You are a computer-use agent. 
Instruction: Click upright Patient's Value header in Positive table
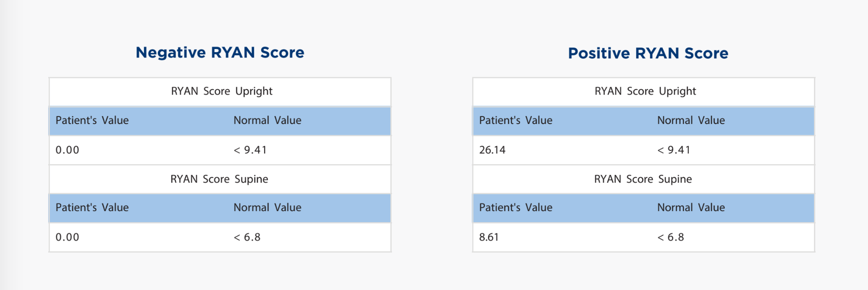coord(516,120)
